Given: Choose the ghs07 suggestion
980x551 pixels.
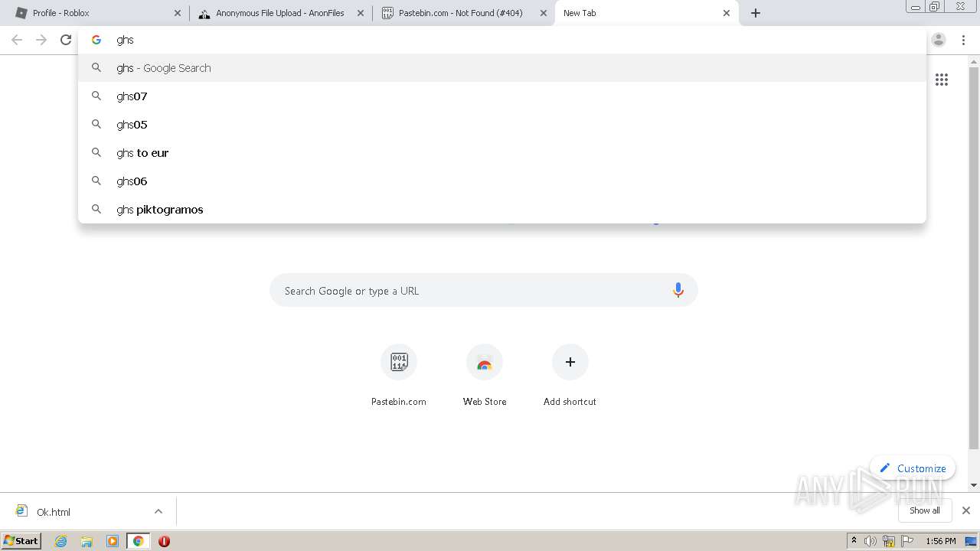Looking at the screenshot, I should (502, 96).
